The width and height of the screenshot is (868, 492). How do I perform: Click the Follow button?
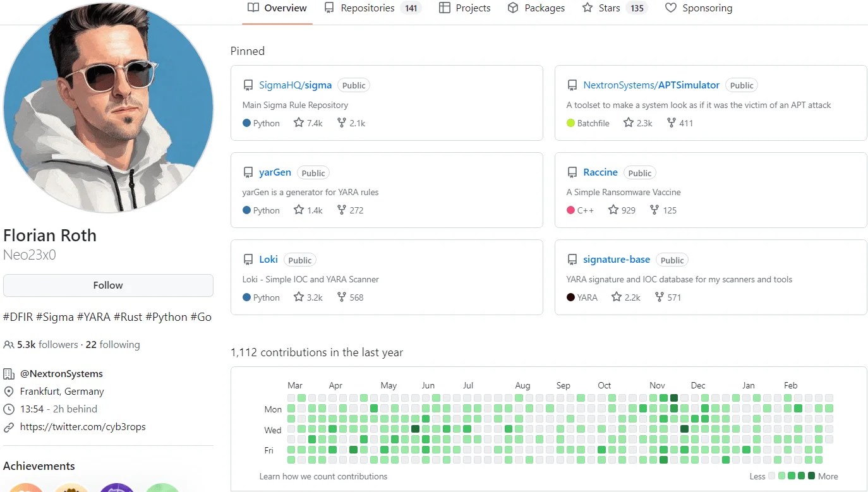click(x=108, y=285)
